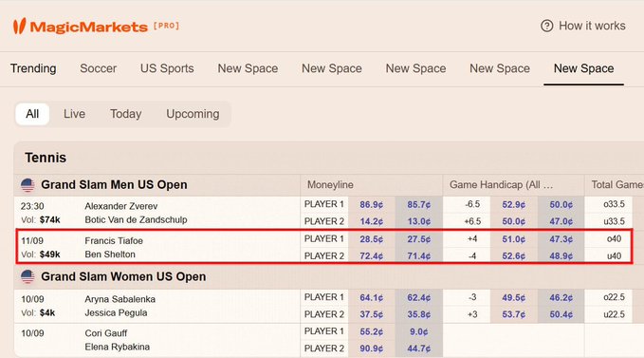The image size is (644, 358).
Task: Click Tiafoe +4 handicap 51.0¢ price
Action: (x=513, y=239)
